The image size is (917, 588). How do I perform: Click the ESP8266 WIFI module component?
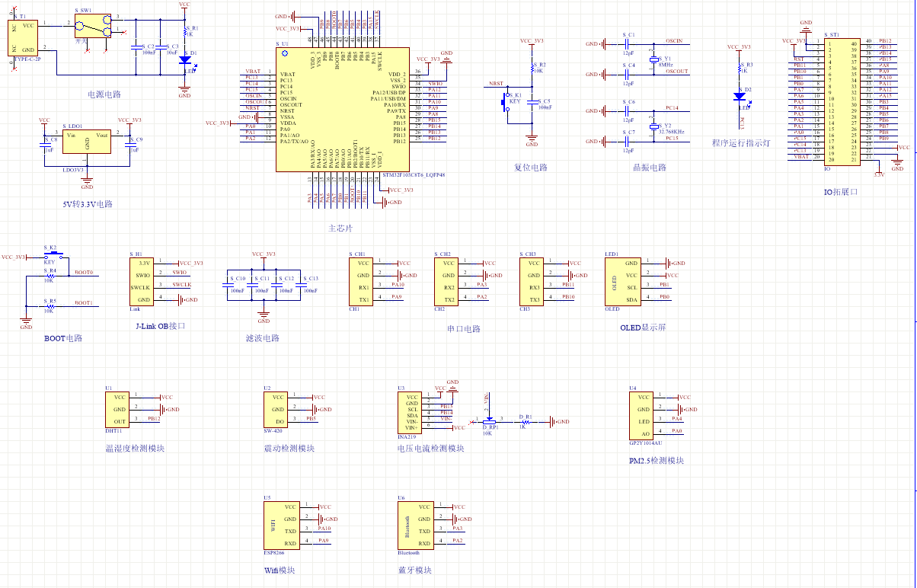282,525
